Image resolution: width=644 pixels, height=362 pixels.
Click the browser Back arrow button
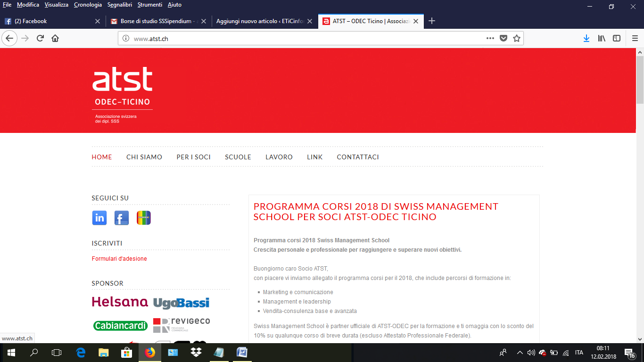click(x=9, y=38)
